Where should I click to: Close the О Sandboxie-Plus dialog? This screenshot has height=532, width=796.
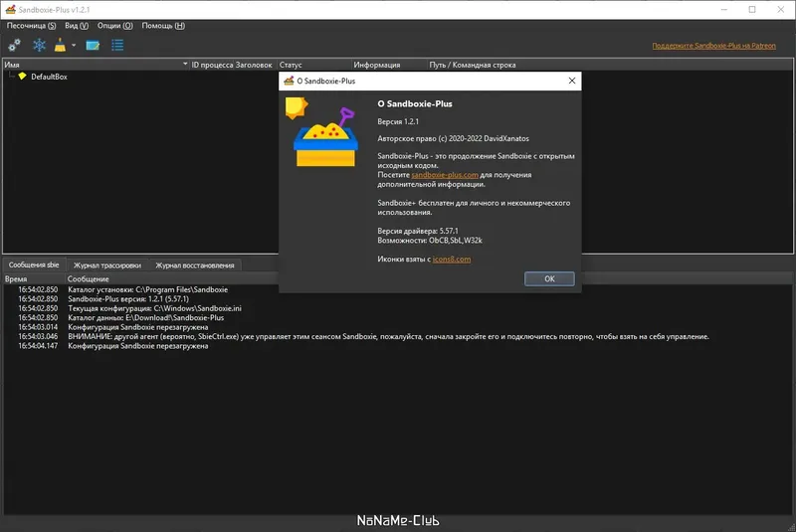[571, 81]
